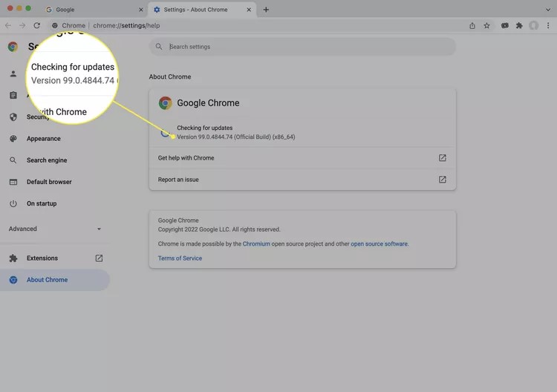Open the Autofill clipboard icon section
The height and width of the screenshot is (392, 557).
tap(13, 95)
